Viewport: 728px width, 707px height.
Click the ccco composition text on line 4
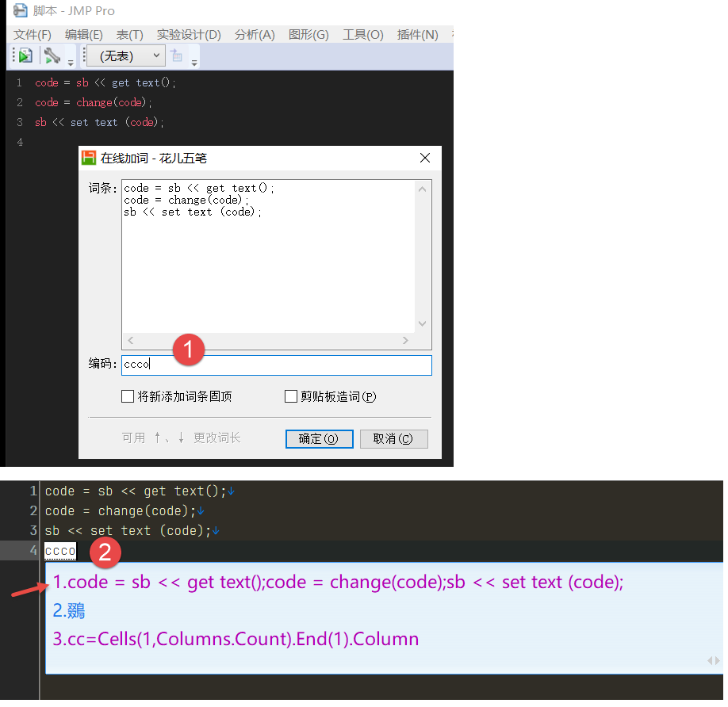pyautogui.click(x=60, y=551)
